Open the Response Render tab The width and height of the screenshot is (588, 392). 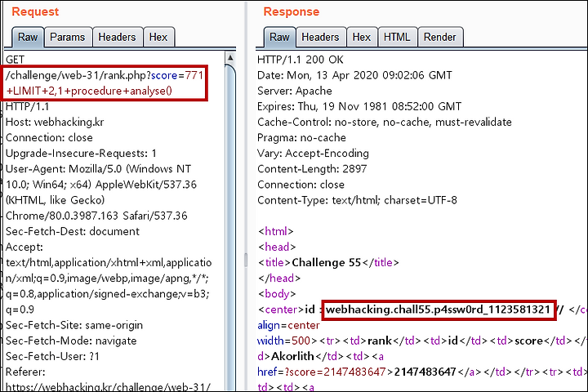point(440,37)
